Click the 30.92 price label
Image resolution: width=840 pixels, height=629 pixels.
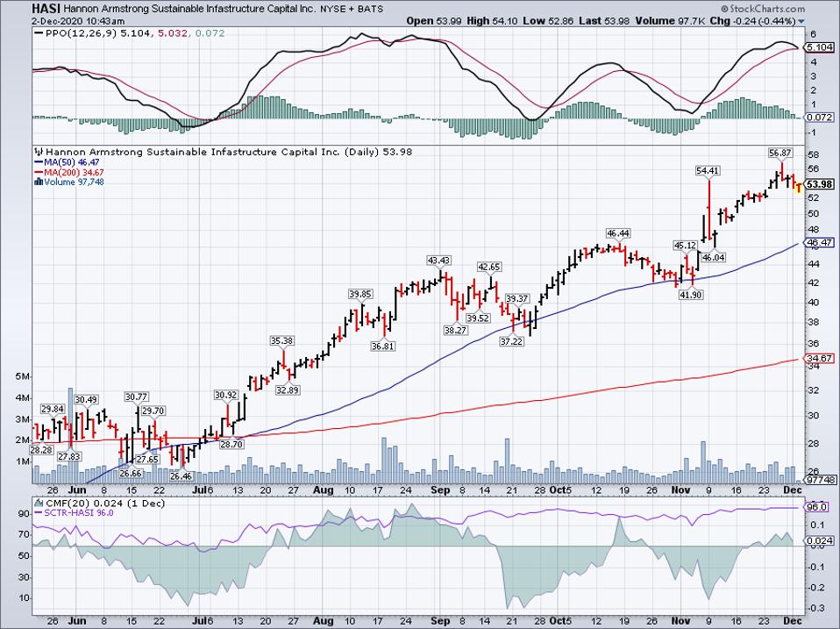pos(225,395)
